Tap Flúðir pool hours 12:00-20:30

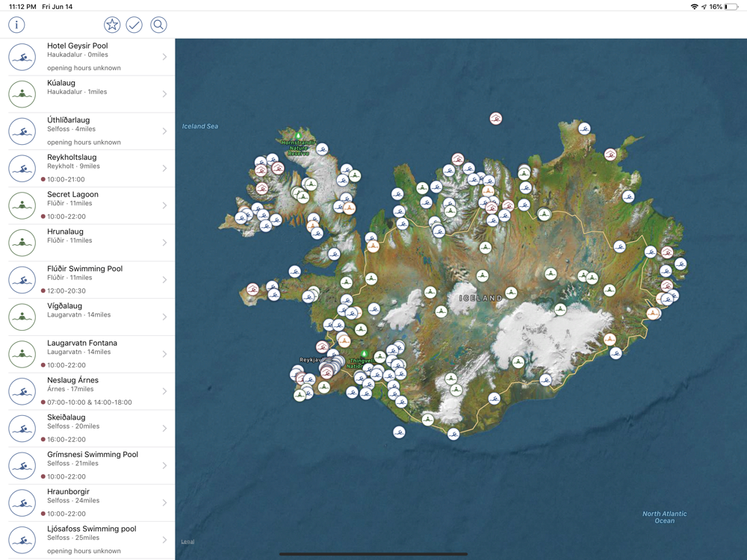66,291
